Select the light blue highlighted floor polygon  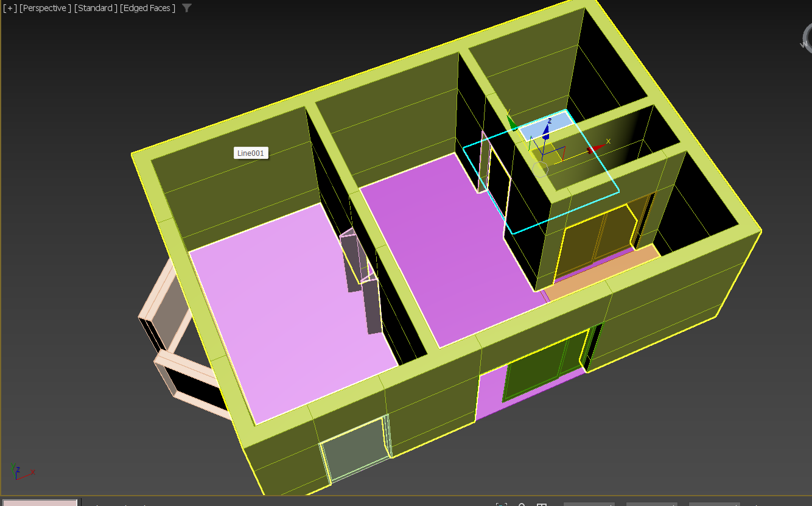pyautogui.click(x=546, y=125)
